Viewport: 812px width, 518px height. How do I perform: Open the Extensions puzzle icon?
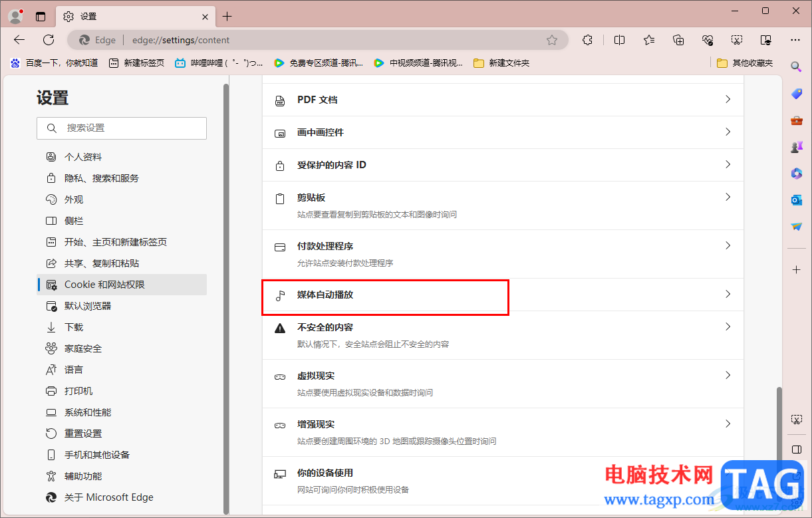587,40
